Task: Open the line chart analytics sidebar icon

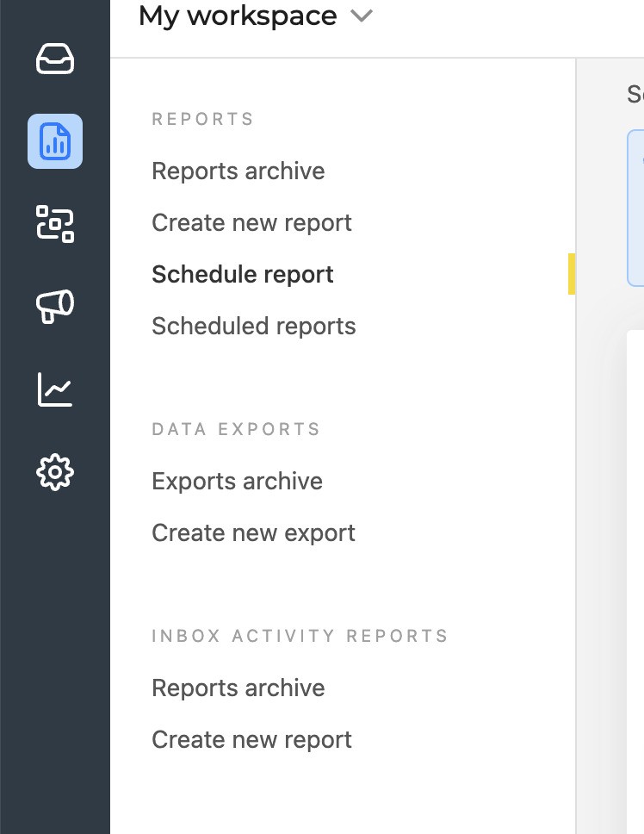Action: pos(55,389)
